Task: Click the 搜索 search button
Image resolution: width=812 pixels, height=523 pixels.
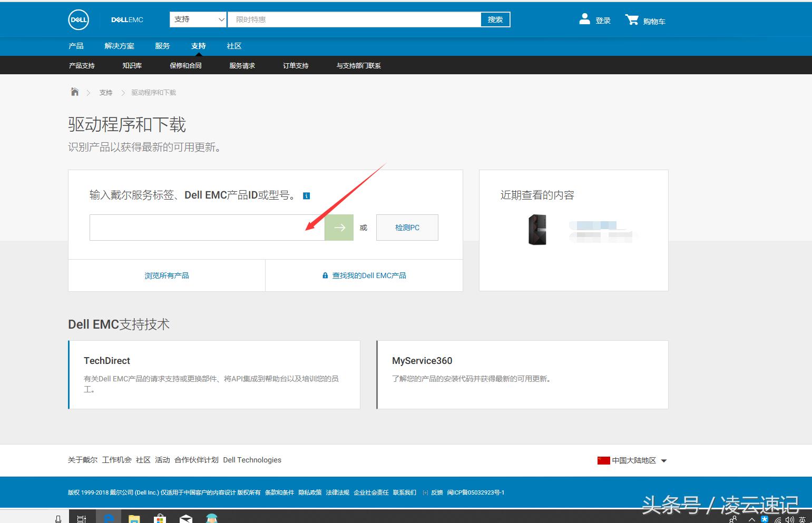Action: [x=494, y=19]
